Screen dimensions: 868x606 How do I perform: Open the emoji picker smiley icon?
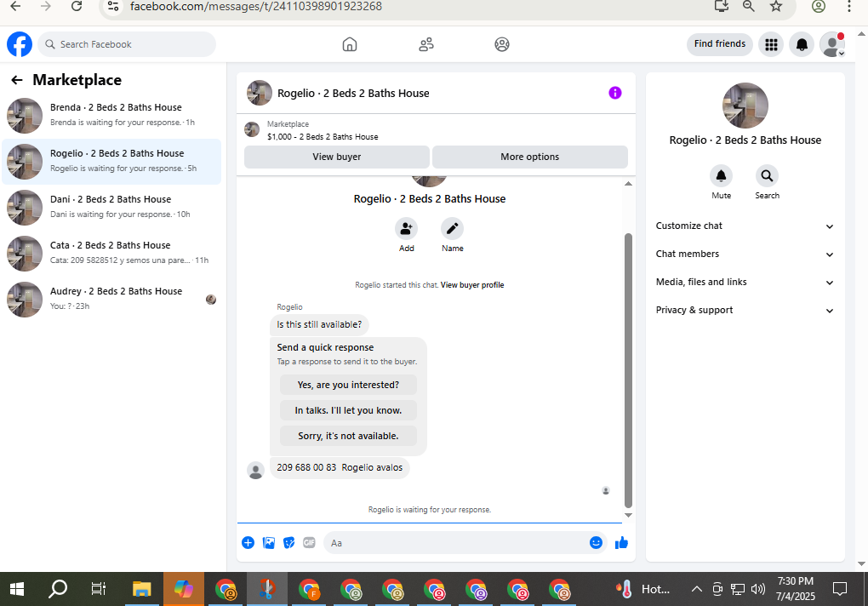coord(596,543)
